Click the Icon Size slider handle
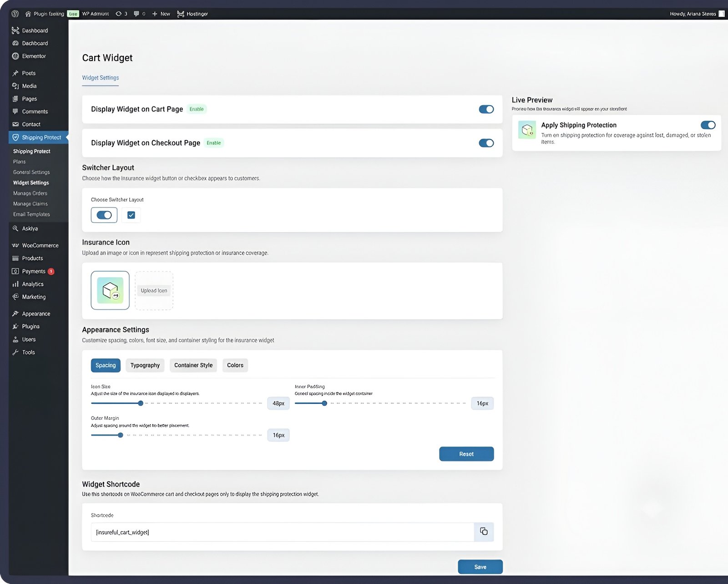This screenshot has height=584, width=728. [141, 403]
